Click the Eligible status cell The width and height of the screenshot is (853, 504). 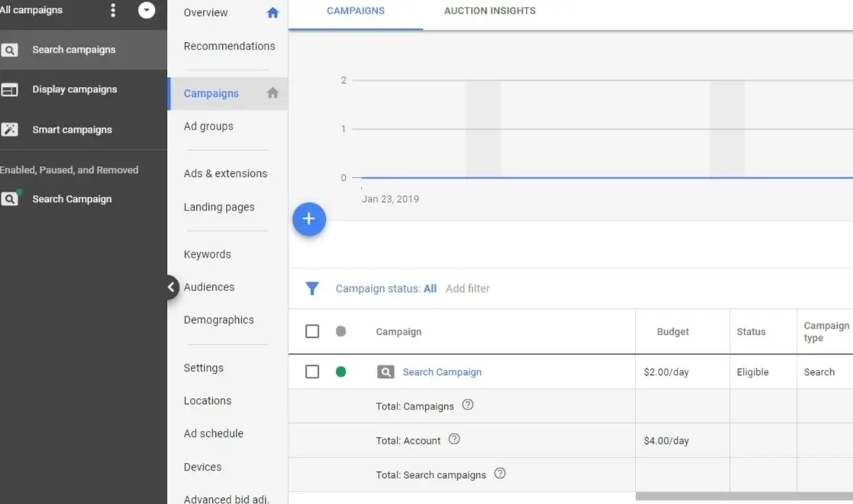[x=752, y=372]
